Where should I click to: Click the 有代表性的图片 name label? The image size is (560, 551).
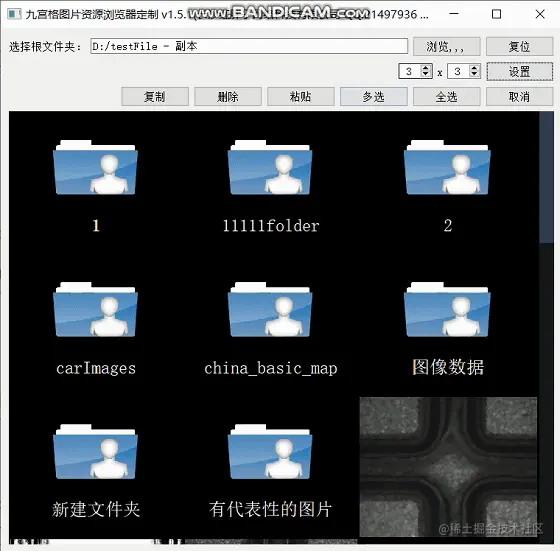pyautogui.click(x=270, y=509)
